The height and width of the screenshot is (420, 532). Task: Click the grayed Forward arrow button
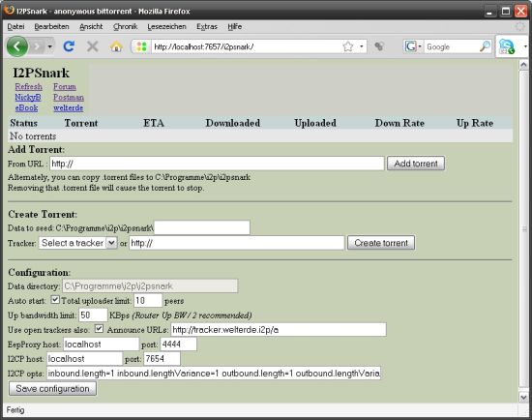(x=37, y=46)
